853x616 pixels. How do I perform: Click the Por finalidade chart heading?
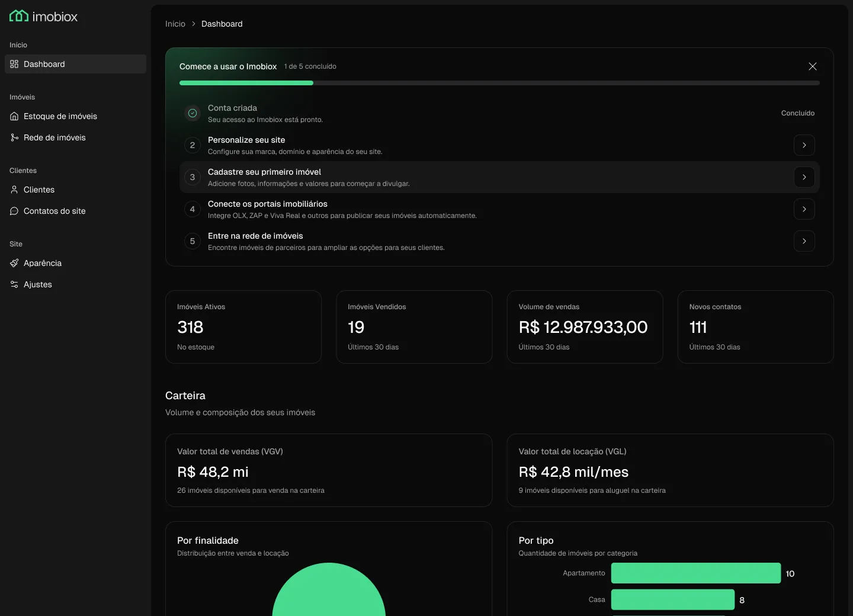208,540
